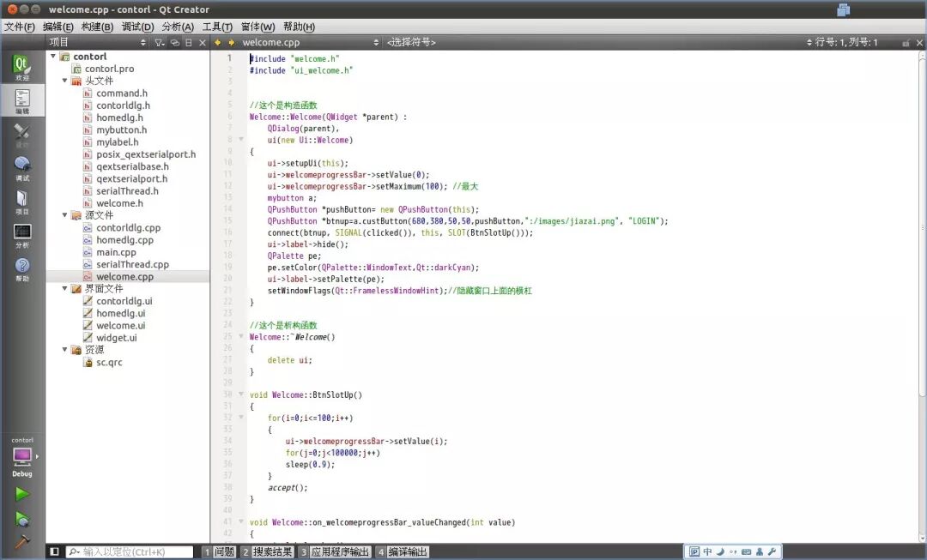Open the Help mode
Viewport: 927px width, 560px height.
[x=22, y=266]
